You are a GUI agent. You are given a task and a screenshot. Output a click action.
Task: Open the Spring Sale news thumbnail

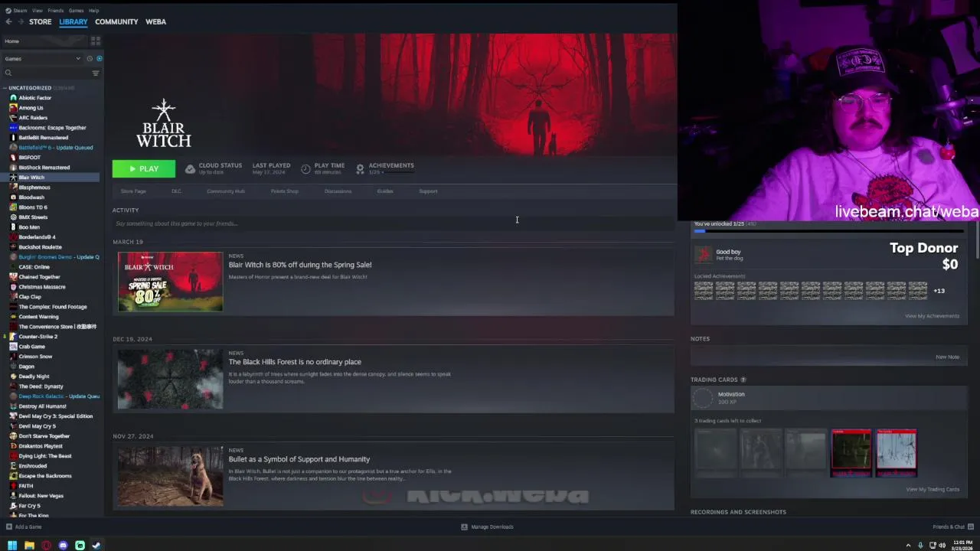171,282
